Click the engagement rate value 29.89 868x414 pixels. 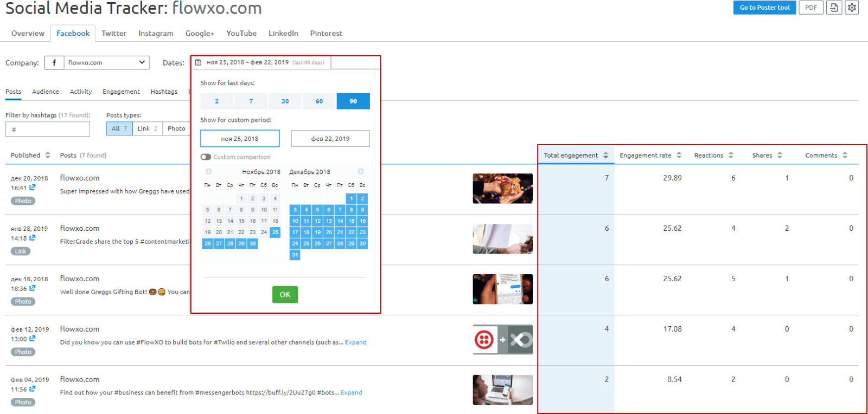coord(672,178)
